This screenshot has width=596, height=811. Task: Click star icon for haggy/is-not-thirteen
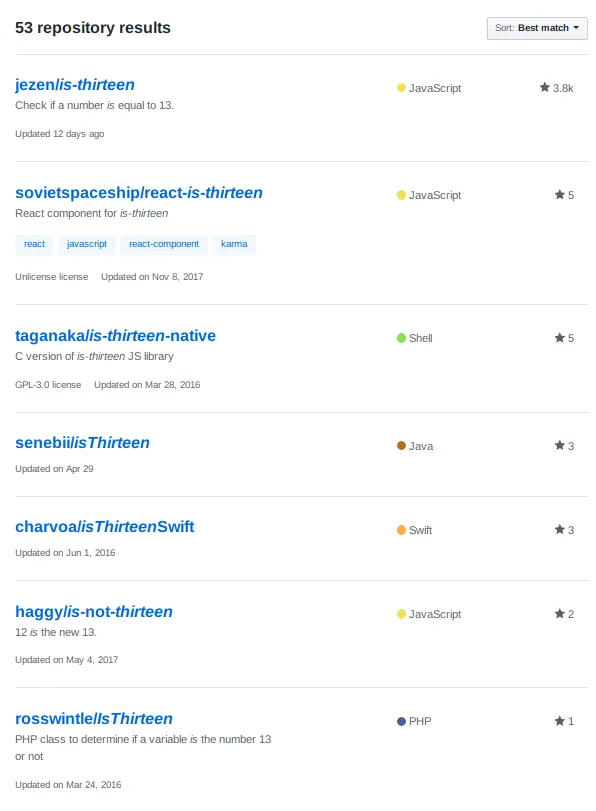559,613
